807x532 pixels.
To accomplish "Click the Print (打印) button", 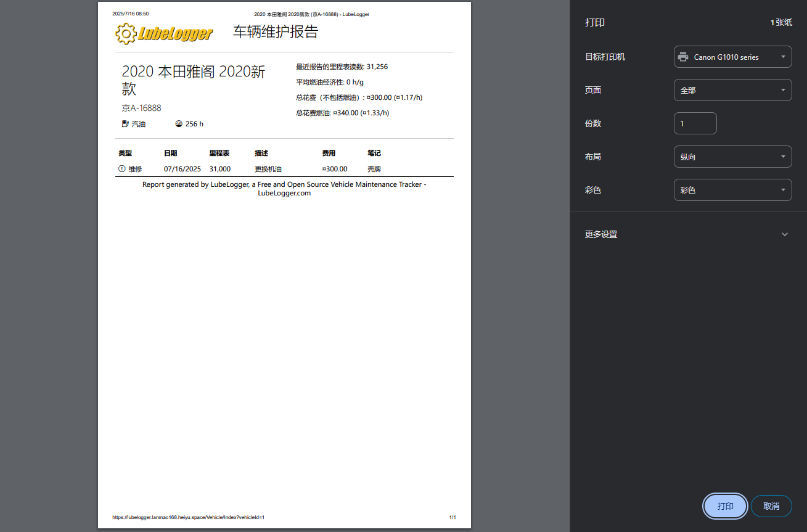I will pyautogui.click(x=725, y=506).
